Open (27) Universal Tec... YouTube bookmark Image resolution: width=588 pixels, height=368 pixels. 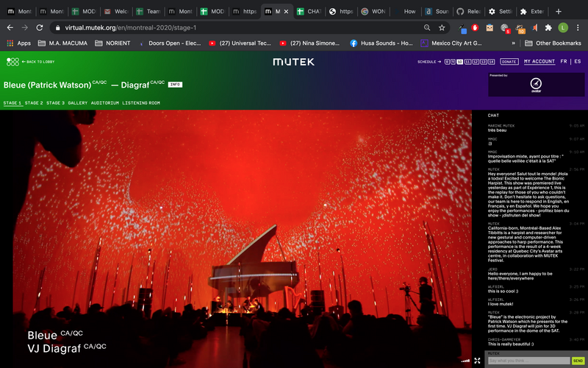tap(240, 43)
